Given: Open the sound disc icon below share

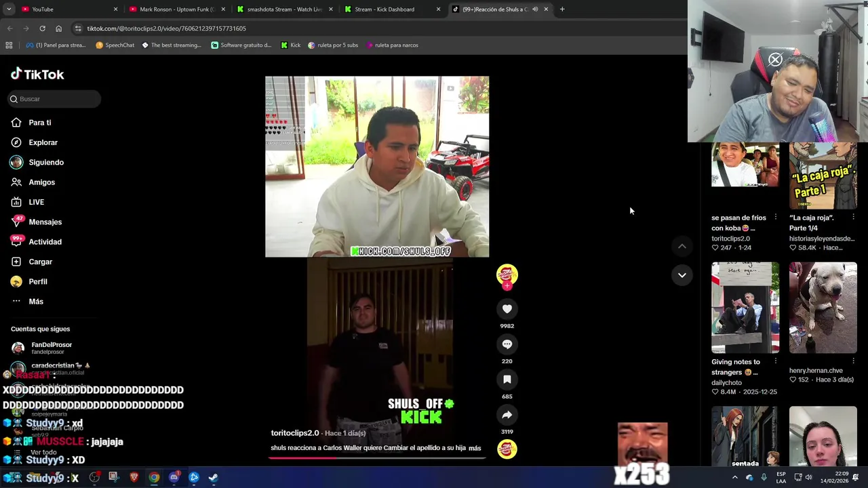Looking at the screenshot, I should click(507, 449).
